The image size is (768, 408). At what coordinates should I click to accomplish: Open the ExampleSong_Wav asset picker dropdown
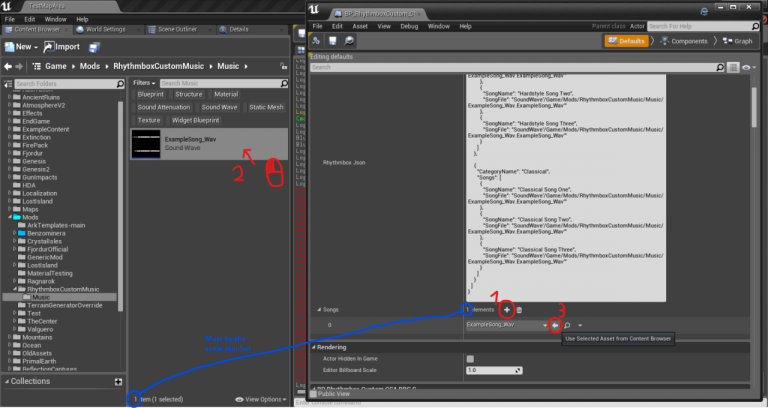pos(507,325)
